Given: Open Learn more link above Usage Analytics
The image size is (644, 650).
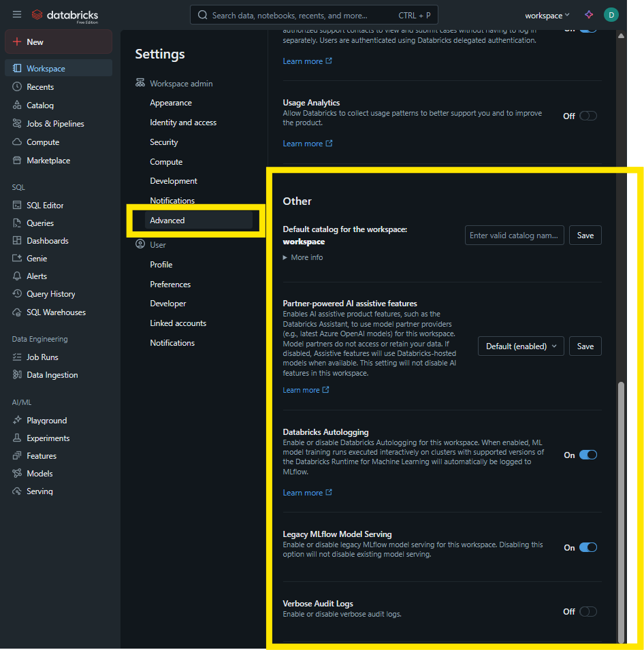Looking at the screenshot, I should (x=307, y=61).
